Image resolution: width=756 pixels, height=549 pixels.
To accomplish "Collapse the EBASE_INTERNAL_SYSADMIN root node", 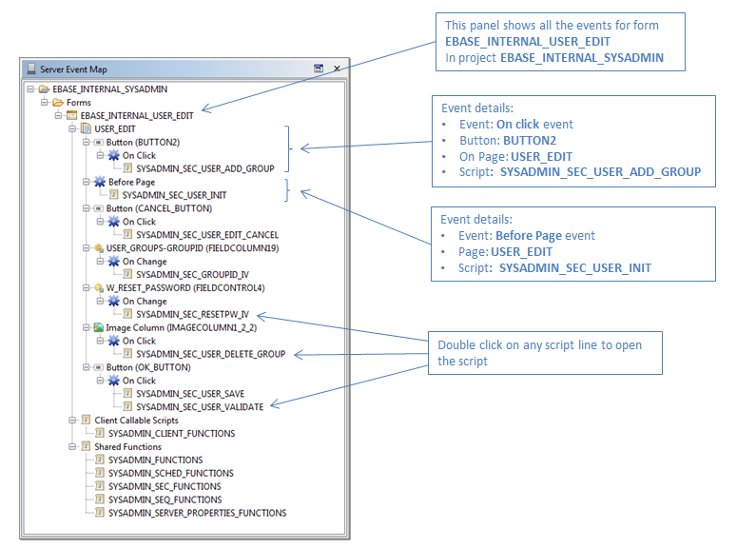I will 30,89.
